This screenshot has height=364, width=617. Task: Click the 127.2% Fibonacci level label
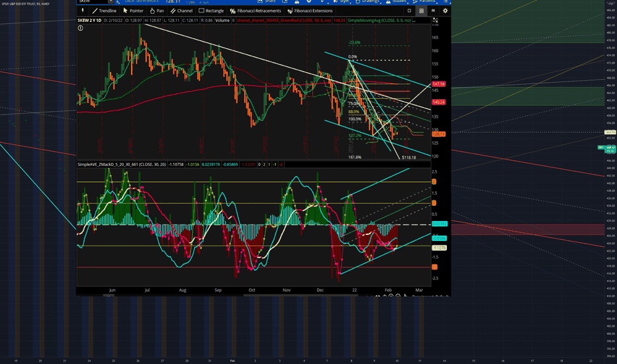click(x=355, y=136)
